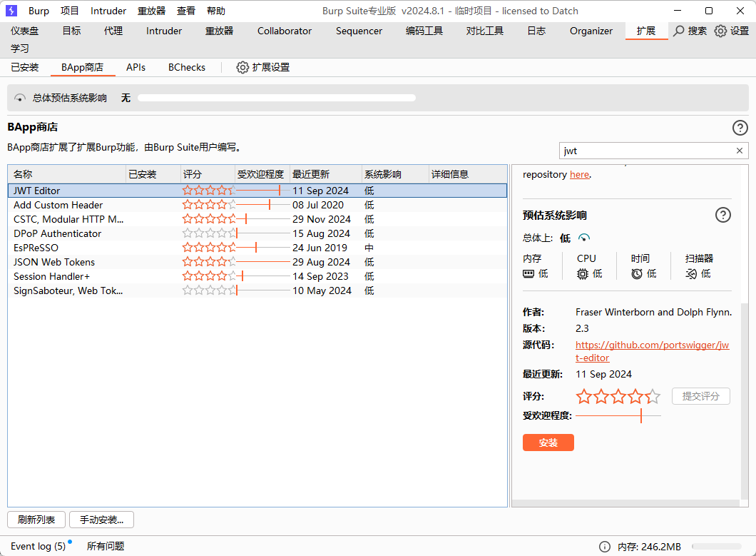Select the JSON Web Tokens row
The width and height of the screenshot is (756, 556).
point(257,262)
